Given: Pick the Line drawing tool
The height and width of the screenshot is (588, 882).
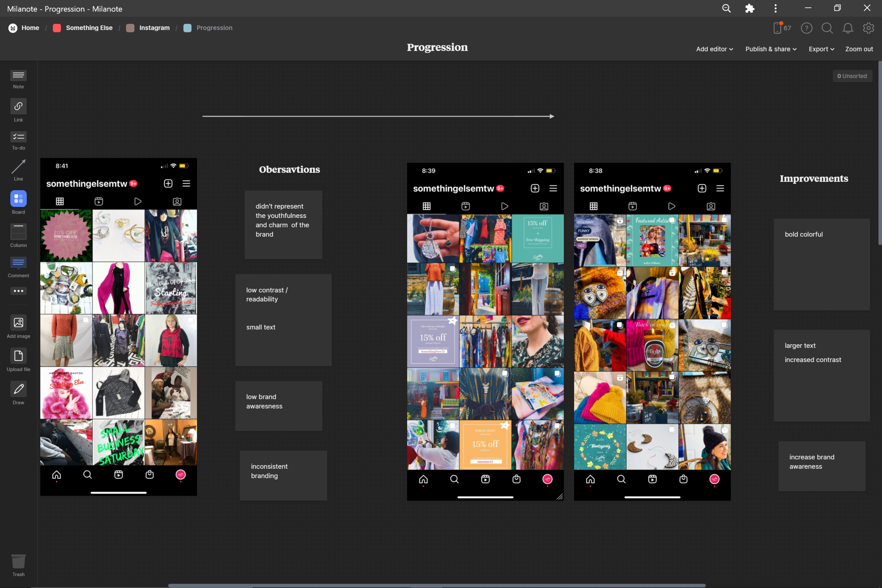Looking at the screenshot, I should (18, 167).
